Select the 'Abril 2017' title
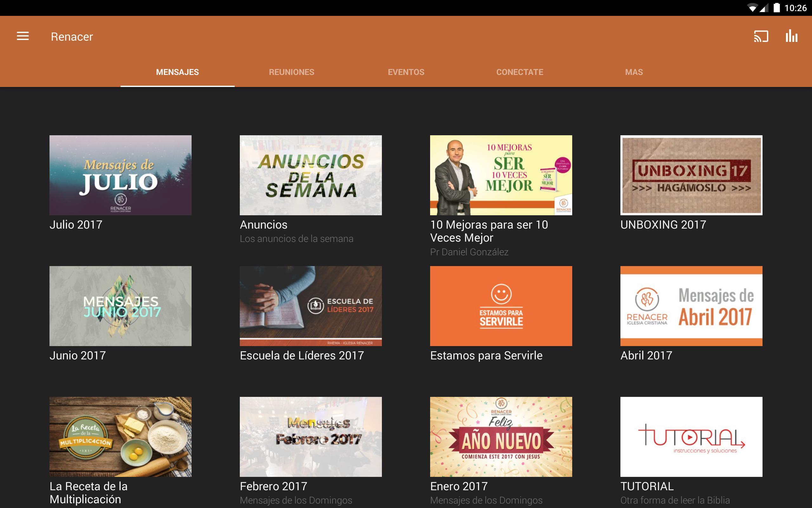The image size is (812, 508). pos(646,356)
